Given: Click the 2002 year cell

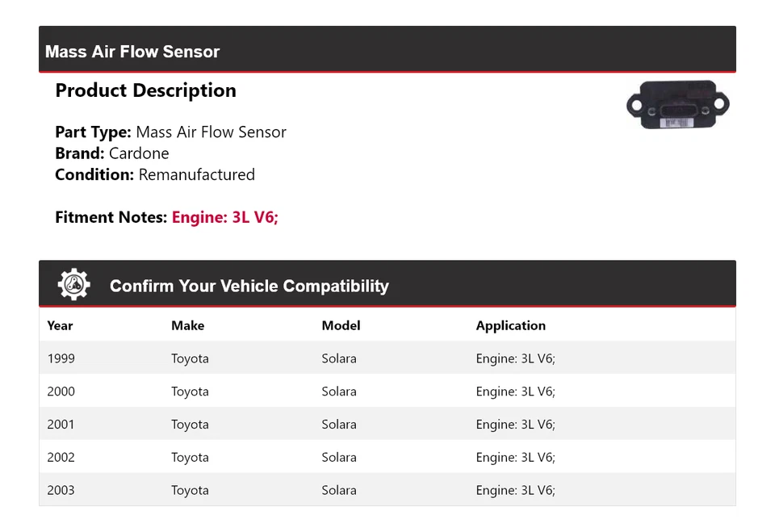Looking at the screenshot, I should pyautogui.click(x=61, y=457).
